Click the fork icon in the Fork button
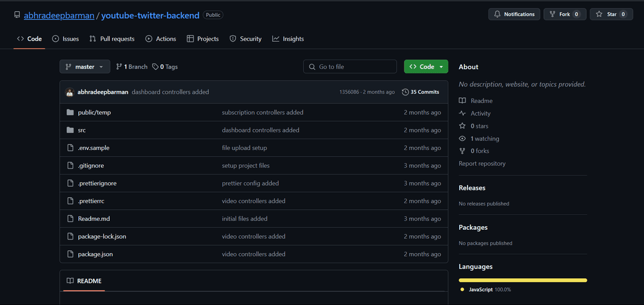This screenshot has height=305, width=644. pos(552,14)
